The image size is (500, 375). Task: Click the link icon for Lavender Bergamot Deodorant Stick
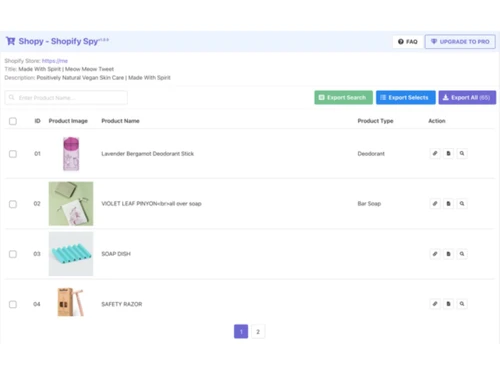[x=435, y=153]
